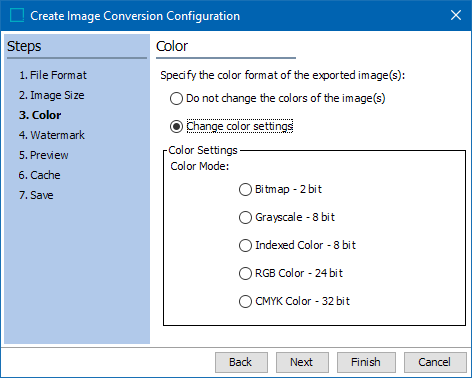
Task: Open step 7. Save
Action: [36, 195]
